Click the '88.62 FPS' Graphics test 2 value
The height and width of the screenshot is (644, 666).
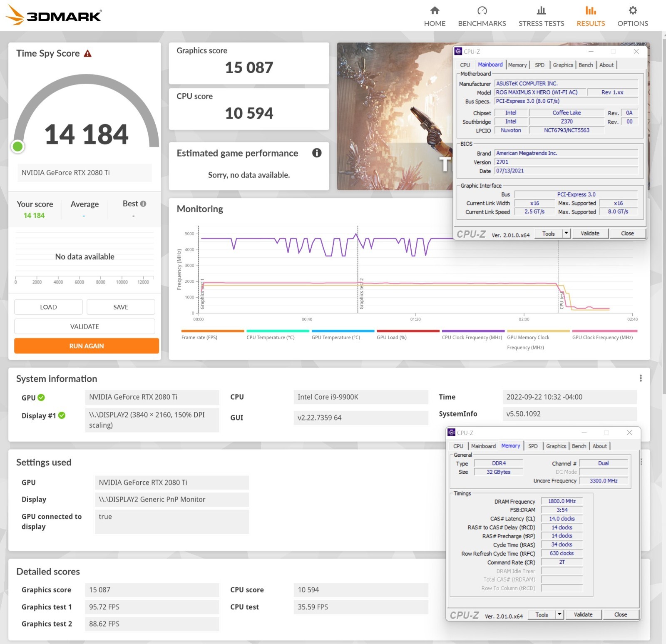point(152,624)
